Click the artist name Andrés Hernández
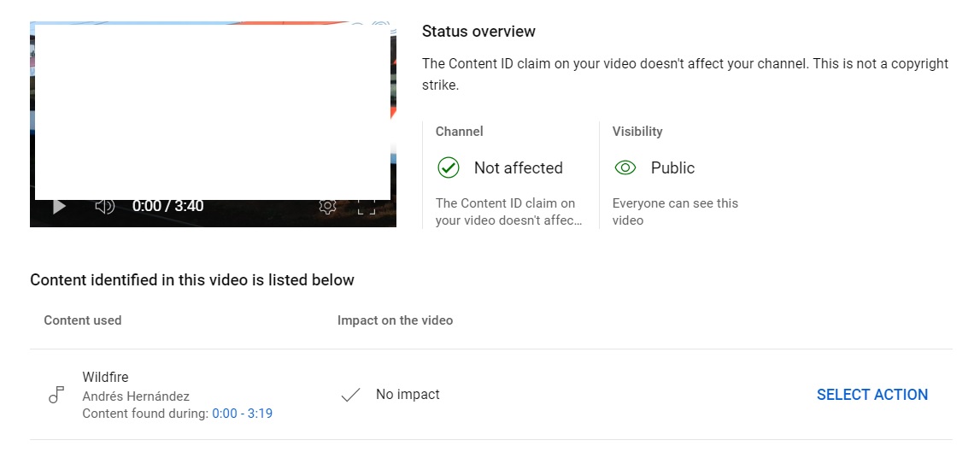Viewport: 980px width, 452px height. (x=136, y=396)
